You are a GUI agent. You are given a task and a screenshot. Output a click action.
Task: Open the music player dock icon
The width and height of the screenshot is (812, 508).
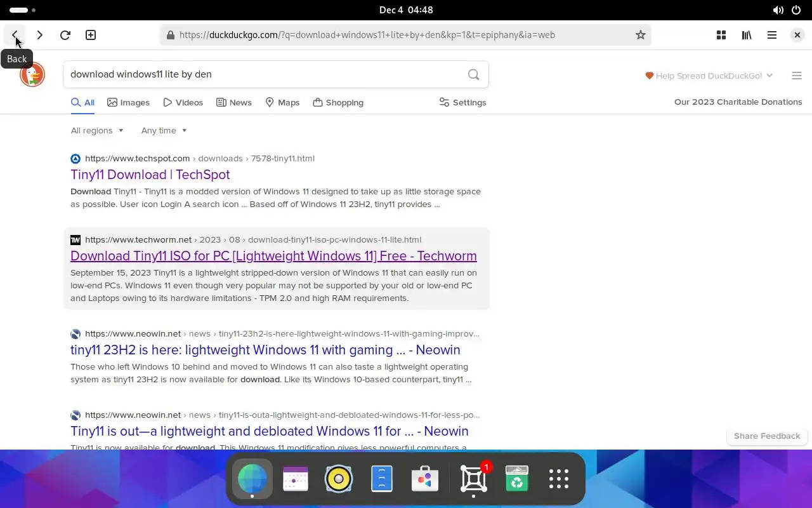coord(339,479)
